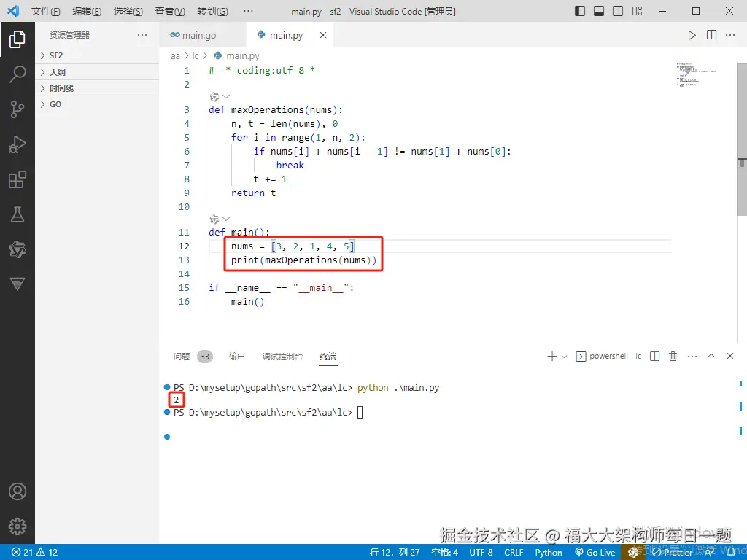Open Source Control view
Image resolution: width=747 pixels, height=560 pixels.
coord(18,109)
